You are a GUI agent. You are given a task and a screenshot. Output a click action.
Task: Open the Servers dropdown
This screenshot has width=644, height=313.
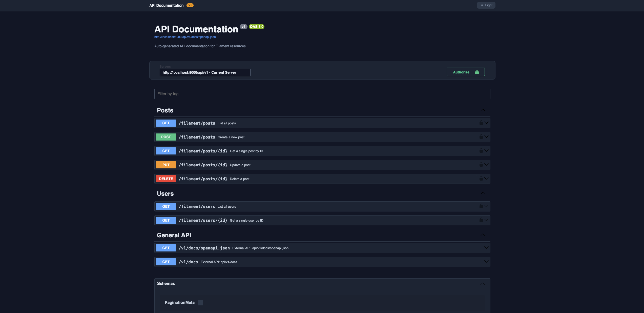coord(205,72)
